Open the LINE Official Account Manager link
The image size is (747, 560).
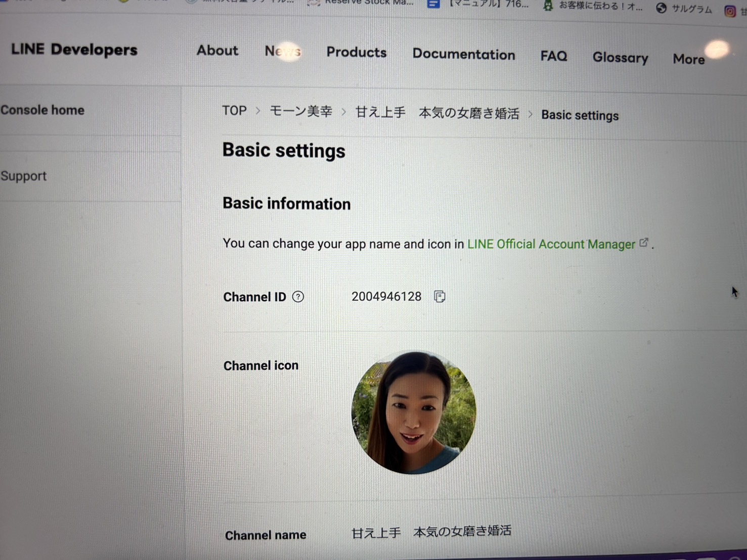coord(551,244)
